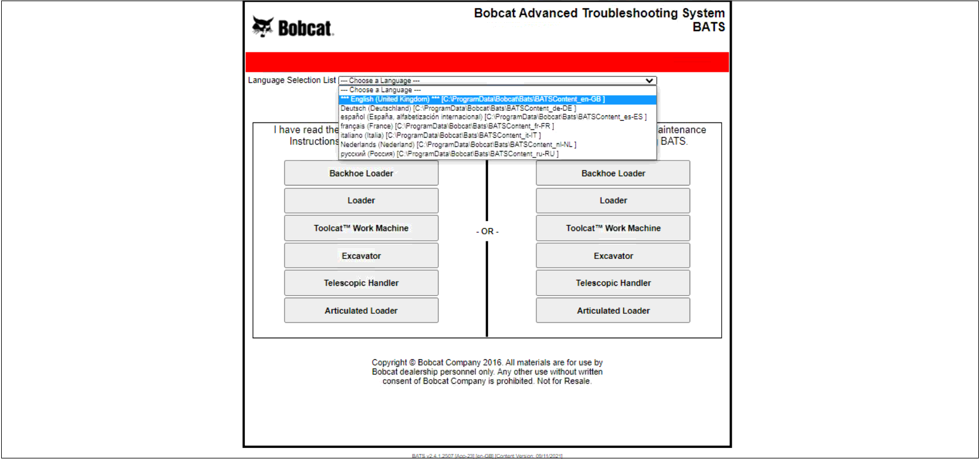Screen dimensions: 980x459
Task: Select English (United Kingdom) language option
Action: (472, 99)
